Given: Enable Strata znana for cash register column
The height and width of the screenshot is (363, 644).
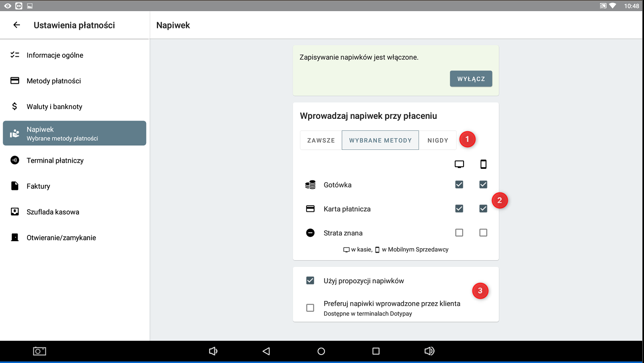Looking at the screenshot, I should (459, 233).
